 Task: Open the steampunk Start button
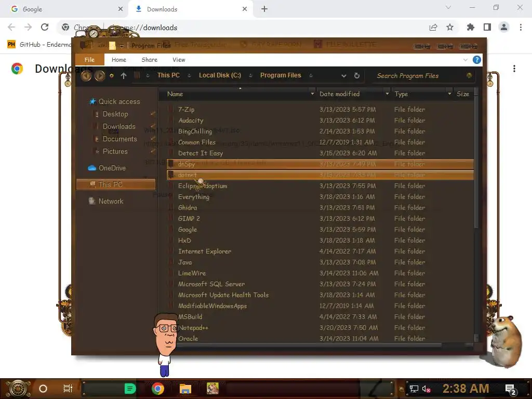pos(18,389)
